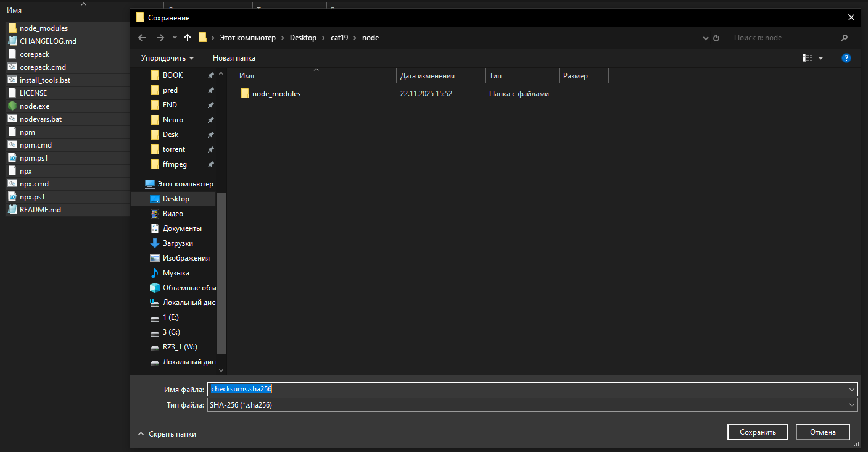
Task: Click the Сохранить button
Action: pyautogui.click(x=758, y=432)
